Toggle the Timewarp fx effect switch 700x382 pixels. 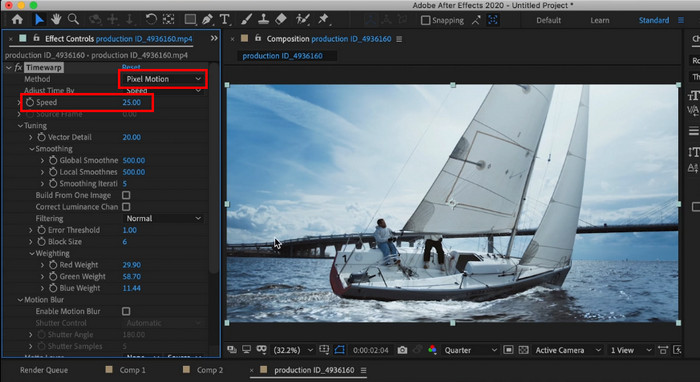click(x=18, y=67)
